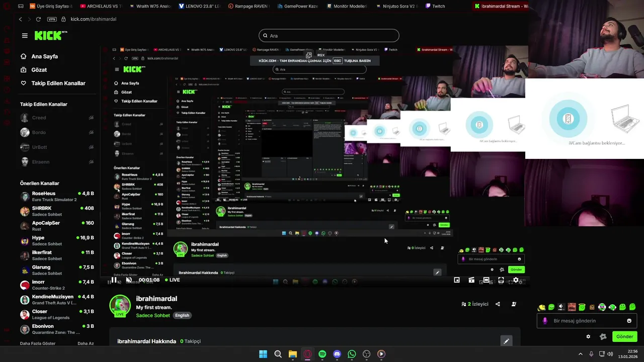The width and height of the screenshot is (644, 362).
Task: Open KendineMuzisyen Grand Theft Auto V channel
Action: tap(57, 300)
